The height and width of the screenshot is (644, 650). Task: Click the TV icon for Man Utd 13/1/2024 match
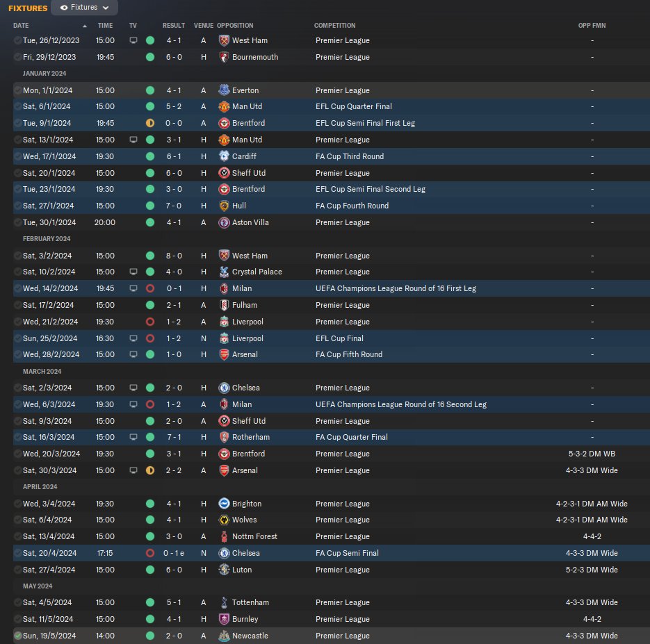(133, 140)
